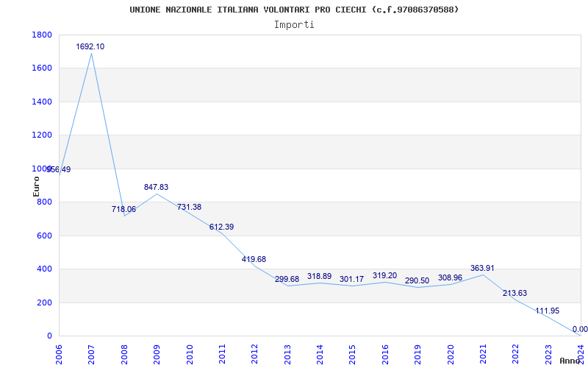This screenshot has height=368, width=588.
Task: Click the 1200 y-axis tick label
Action: click(x=42, y=135)
